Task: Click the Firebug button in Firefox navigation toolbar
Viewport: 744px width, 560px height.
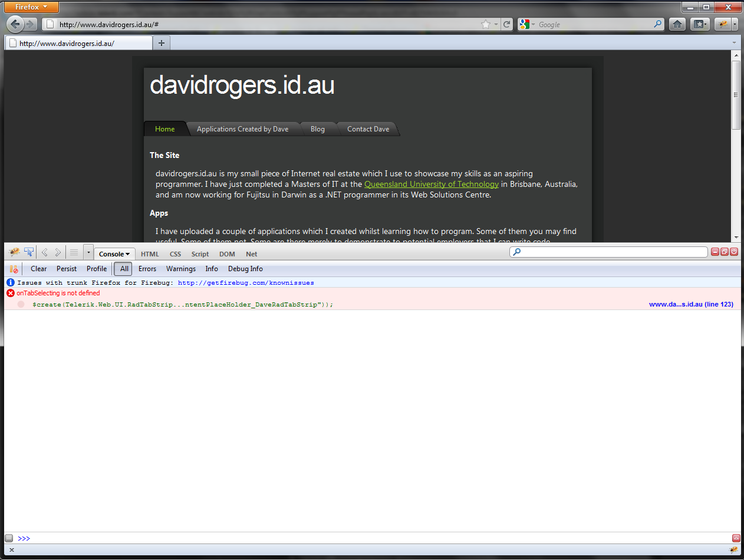Action: pyautogui.click(x=723, y=24)
